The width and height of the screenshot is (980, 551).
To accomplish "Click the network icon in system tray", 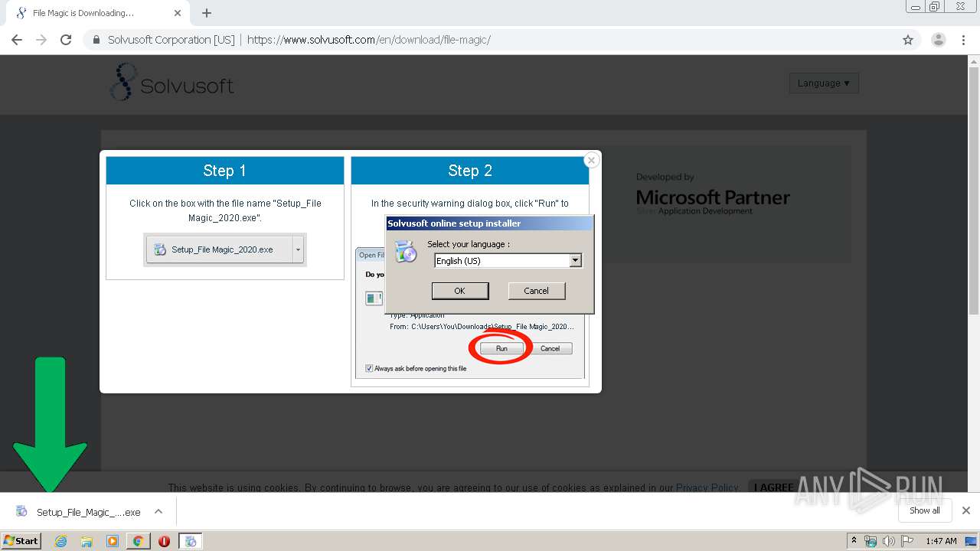I will tap(871, 541).
